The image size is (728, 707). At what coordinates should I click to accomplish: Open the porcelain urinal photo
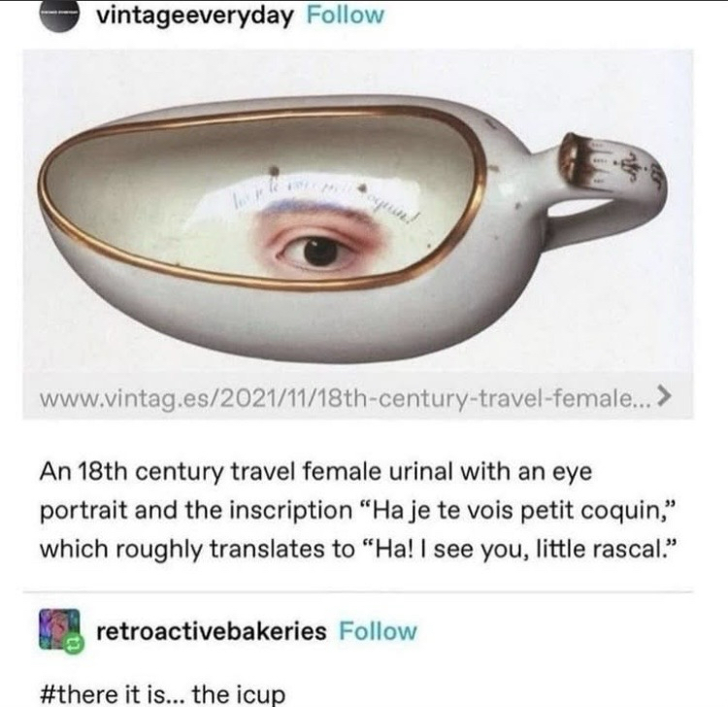(358, 212)
